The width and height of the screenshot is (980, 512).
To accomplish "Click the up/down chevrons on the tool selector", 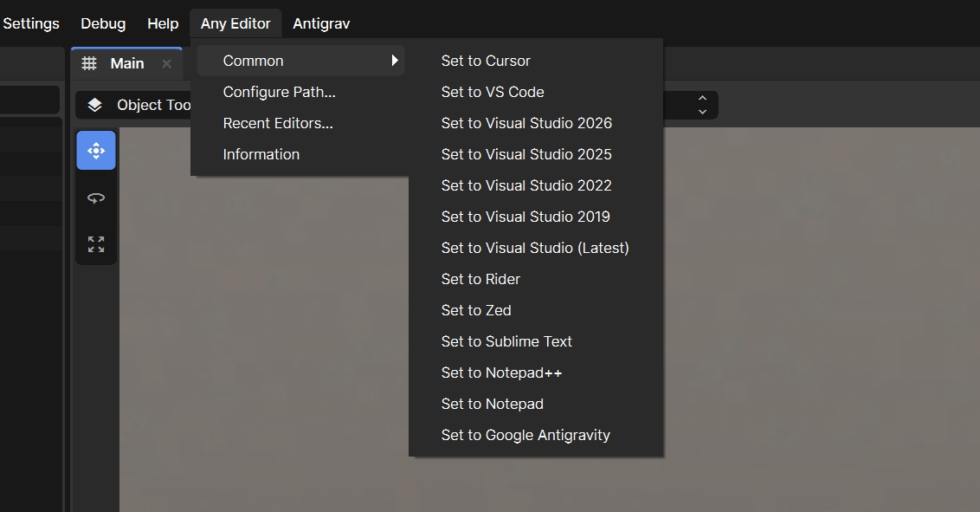I will click(702, 105).
